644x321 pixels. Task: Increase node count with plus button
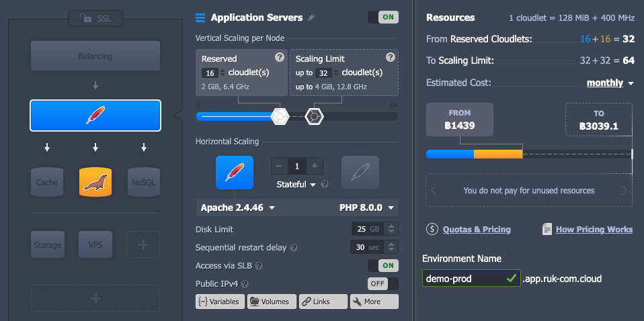315,167
